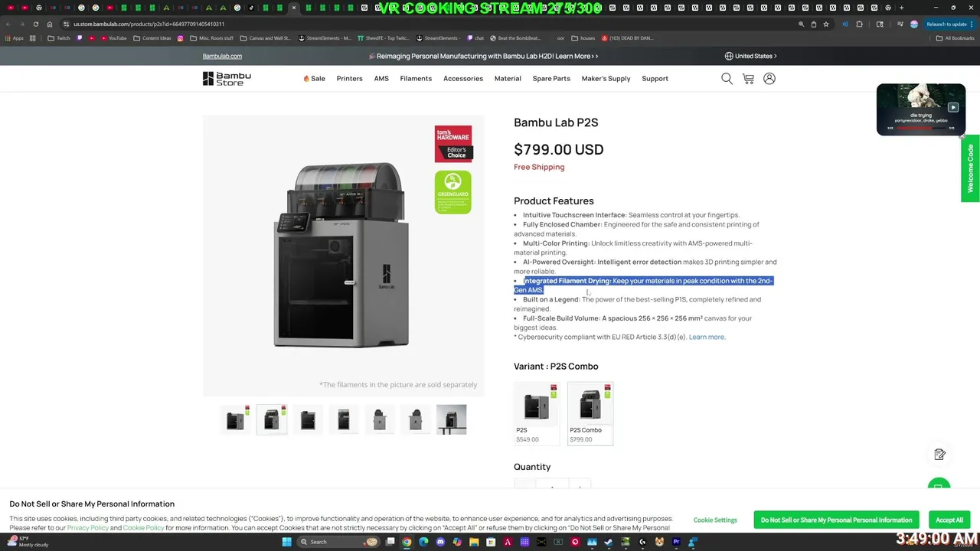Open the Spare Parts menu
Image resolution: width=980 pixels, height=551 pixels.
[x=551, y=78]
